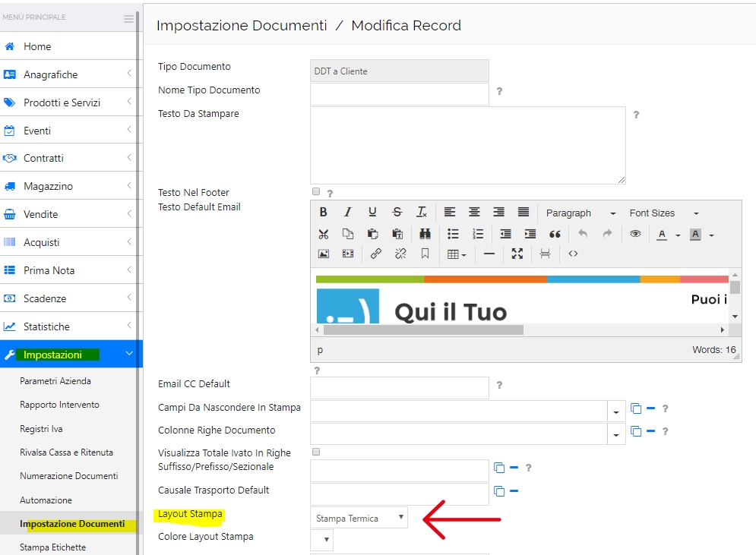The height and width of the screenshot is (555, 756).
Task: Insert a horizontal line
Action: 489,254
